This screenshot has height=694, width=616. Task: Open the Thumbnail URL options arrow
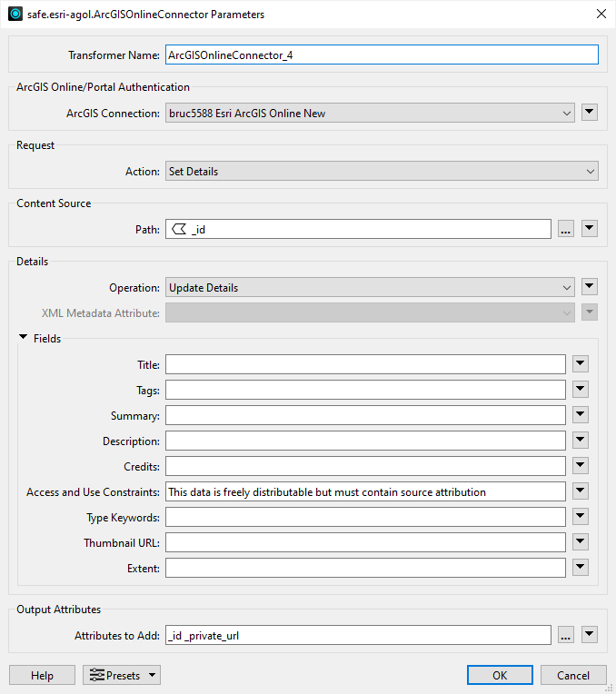[581, 542]
